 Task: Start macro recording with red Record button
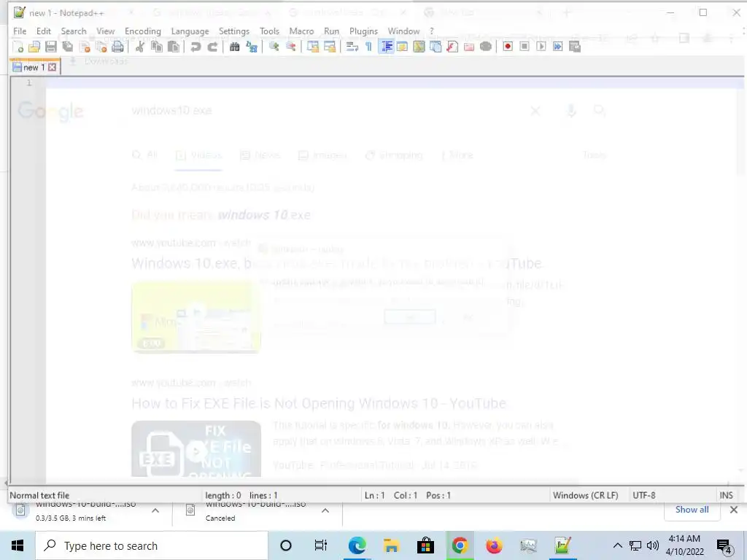tap(508, 47)
